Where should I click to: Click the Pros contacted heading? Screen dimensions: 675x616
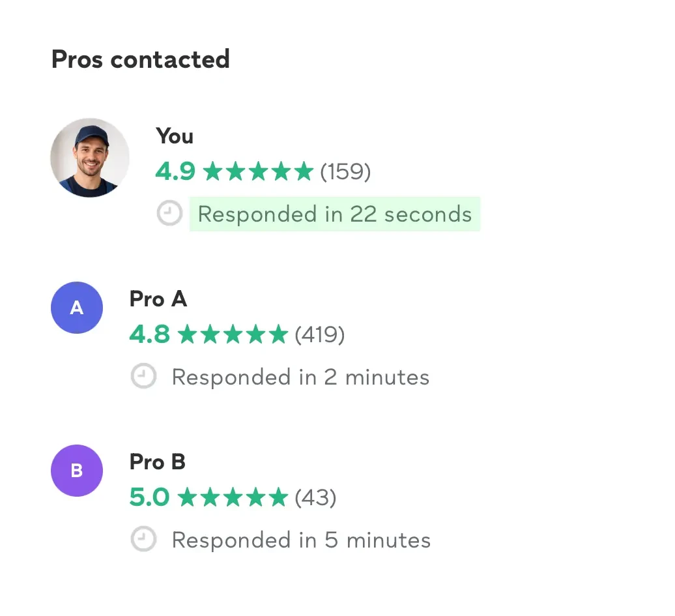pos(141,59)
